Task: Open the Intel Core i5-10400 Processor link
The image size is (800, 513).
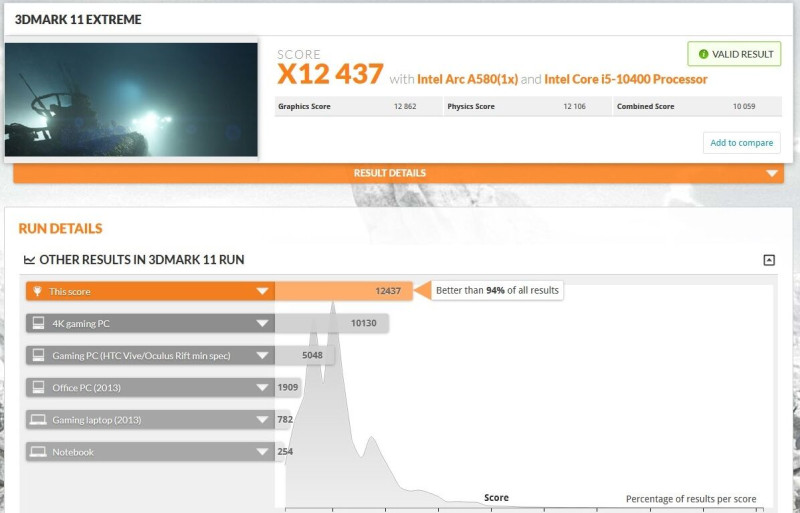Action: click(626, 79)
